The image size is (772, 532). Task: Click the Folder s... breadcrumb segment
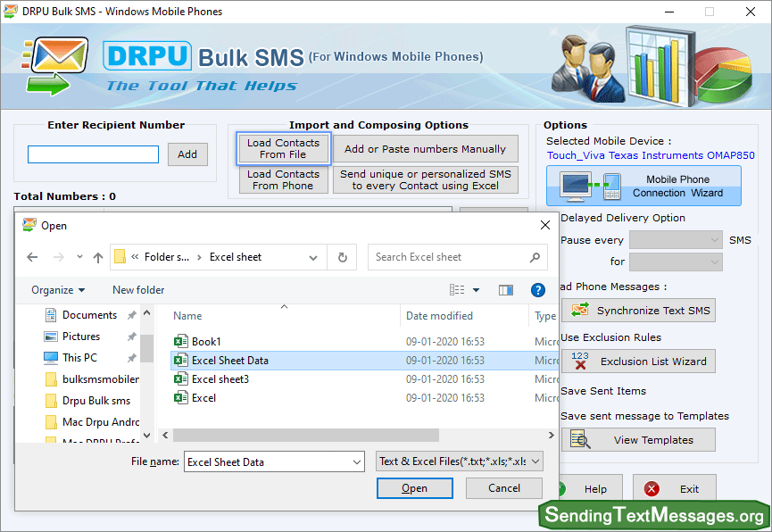[x=166, y=257]
